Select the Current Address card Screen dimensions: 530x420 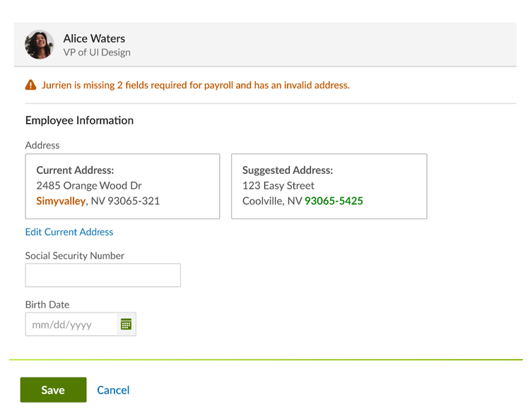(x=123, y=187)
